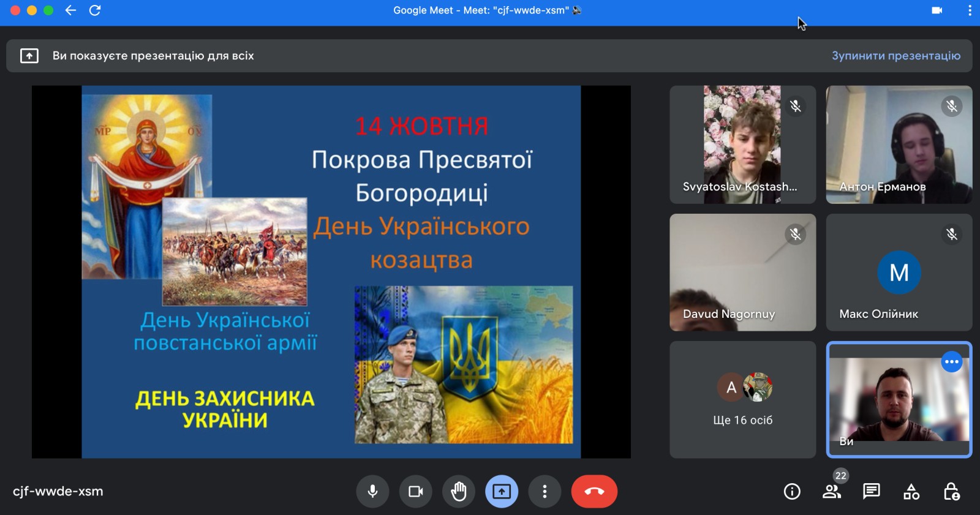Open meeting details info icon

click(792, 491)
